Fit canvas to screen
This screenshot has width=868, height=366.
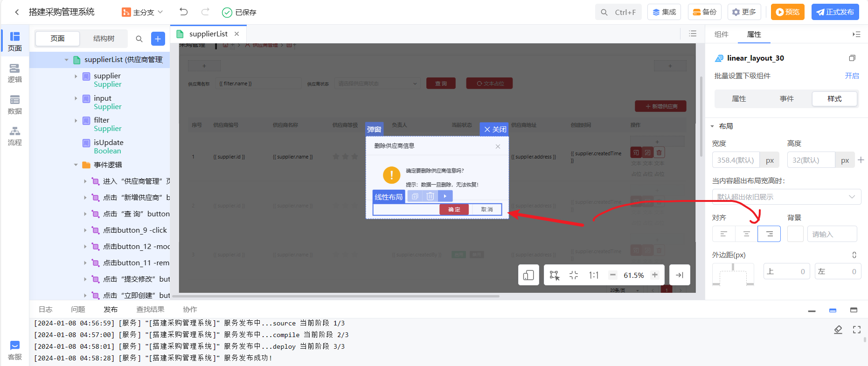point(574,275)
